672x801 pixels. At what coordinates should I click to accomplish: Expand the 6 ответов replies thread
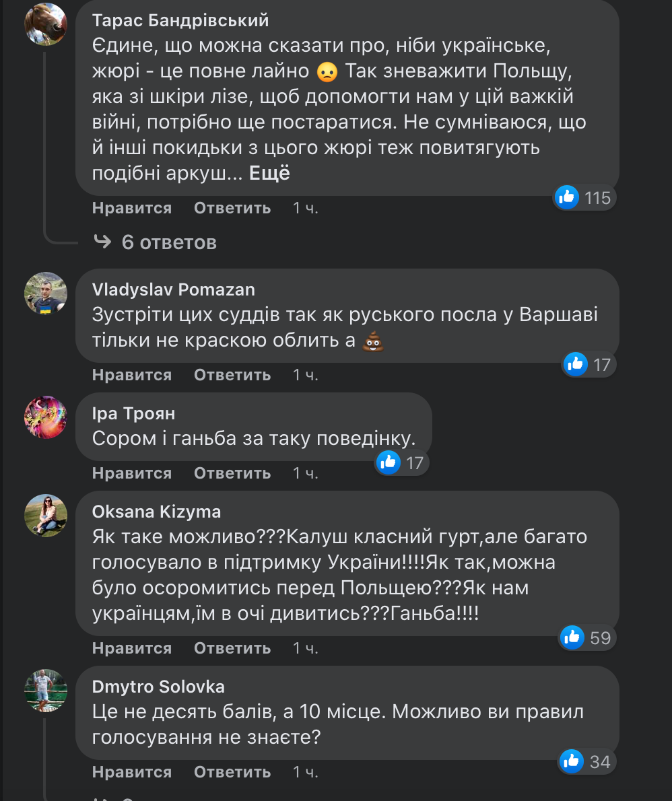[169, 242]
